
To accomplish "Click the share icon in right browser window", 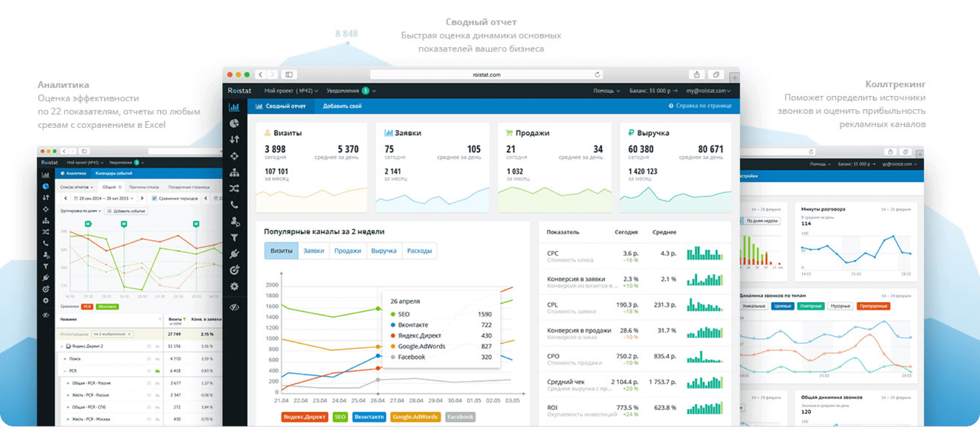I will pyautogui.click(x=890, y=152).
